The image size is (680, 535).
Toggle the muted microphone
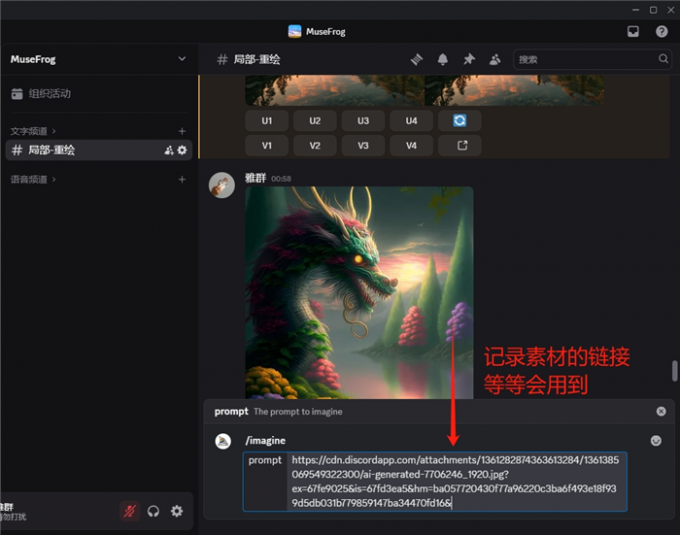(x=129, y=511)
